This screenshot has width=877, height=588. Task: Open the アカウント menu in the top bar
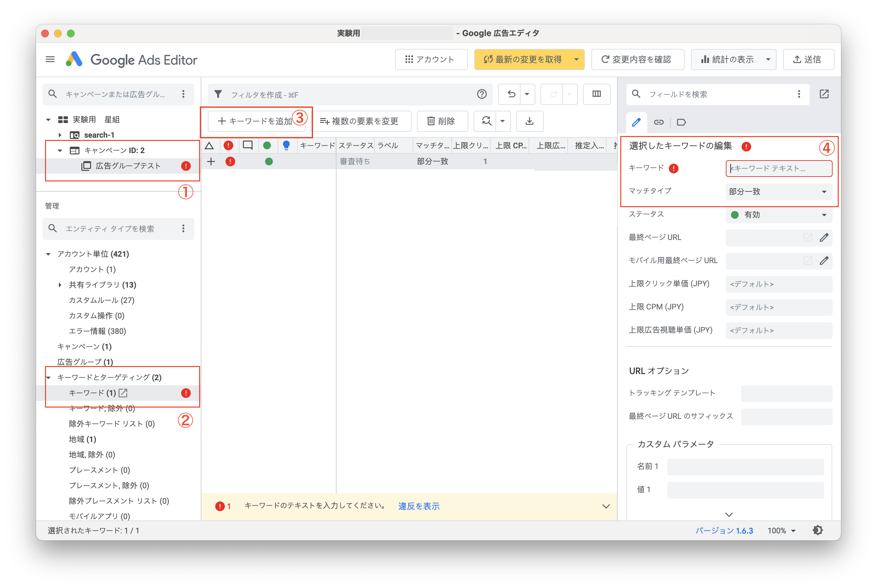(x=431, y=59)
